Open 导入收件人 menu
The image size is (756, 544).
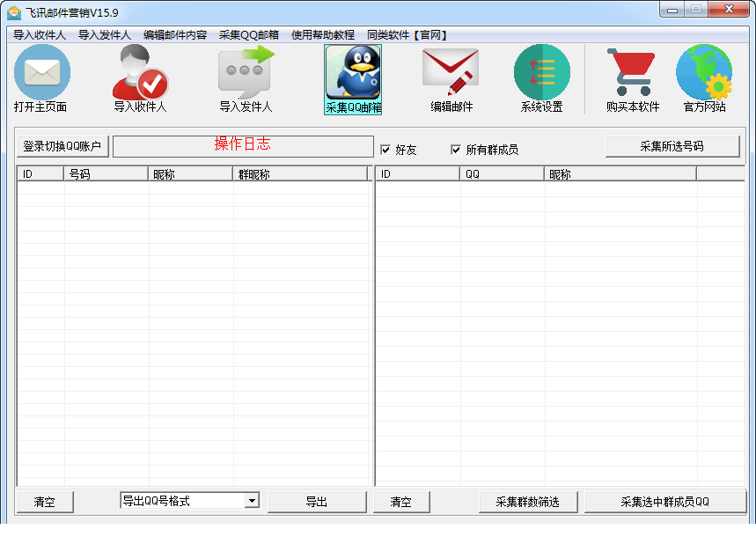click(39, 34)
